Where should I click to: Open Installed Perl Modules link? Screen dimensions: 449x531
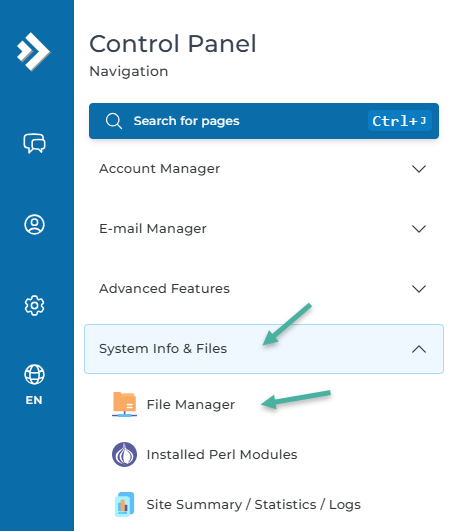coord(222,454)
